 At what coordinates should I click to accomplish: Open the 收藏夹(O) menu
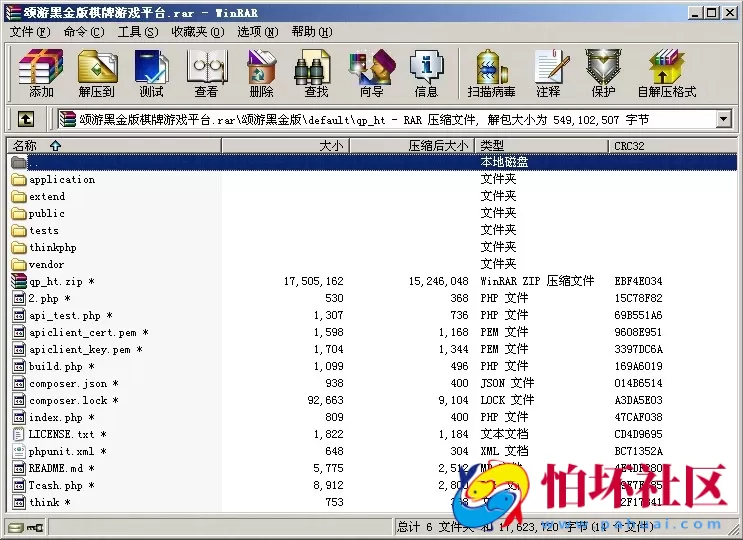(x=198, y=32)
